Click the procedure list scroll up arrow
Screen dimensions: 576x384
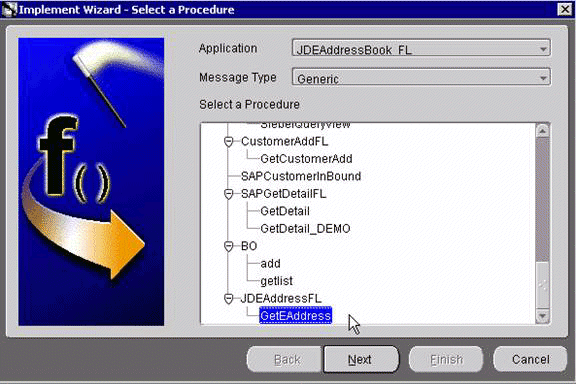pos(543,130)
